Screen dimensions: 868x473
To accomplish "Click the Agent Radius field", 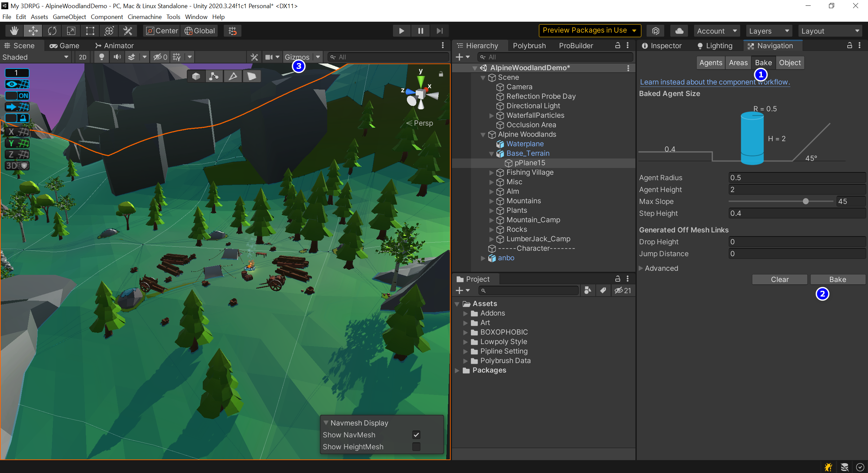I will click(797, 177).
